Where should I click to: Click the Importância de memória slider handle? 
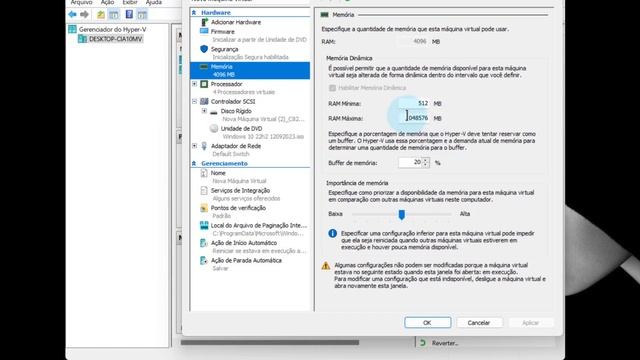[x=402, y=214]
